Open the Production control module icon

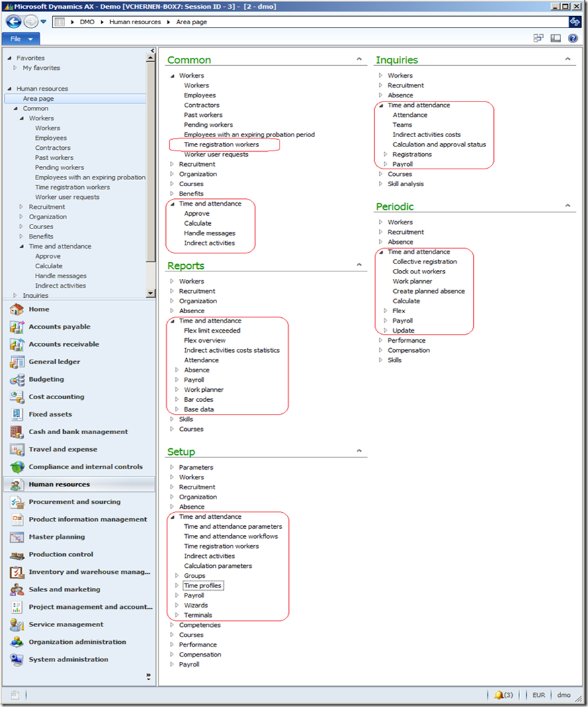tap(16, 554)
